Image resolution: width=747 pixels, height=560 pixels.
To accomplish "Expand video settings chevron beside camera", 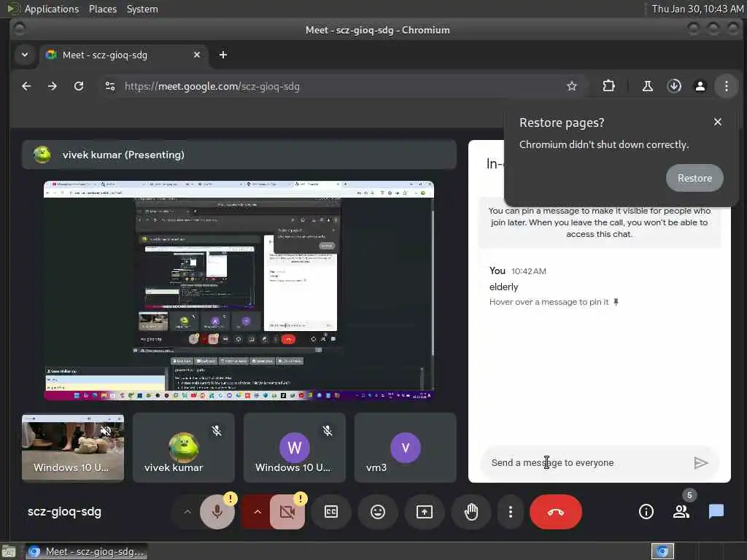I will point(258,512).
